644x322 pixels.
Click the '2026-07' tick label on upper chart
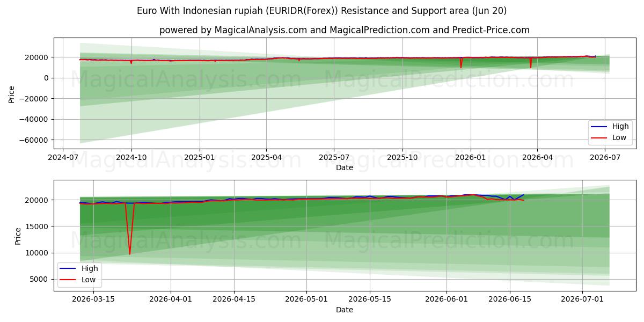605,157
